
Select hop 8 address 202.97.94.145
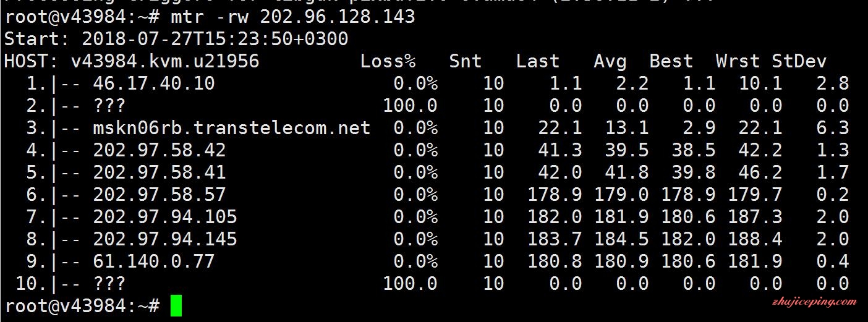coord(165,239)
